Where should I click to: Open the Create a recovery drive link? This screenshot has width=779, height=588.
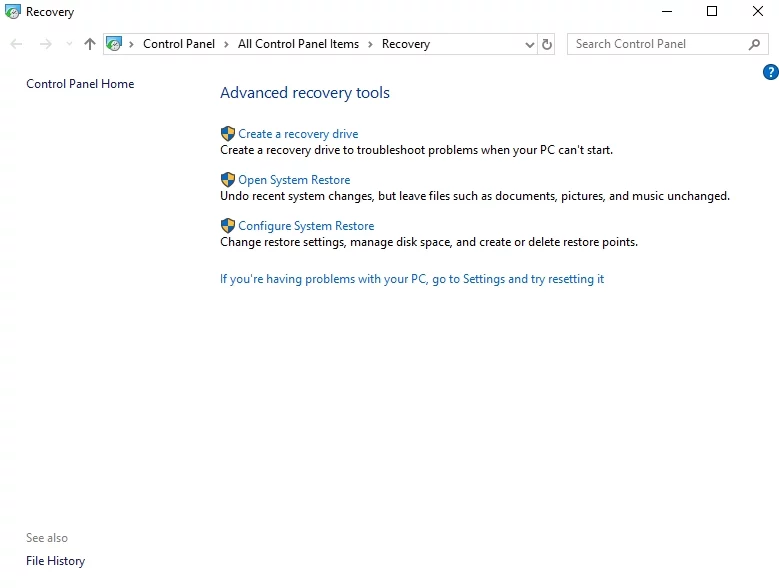pos(298,134)
